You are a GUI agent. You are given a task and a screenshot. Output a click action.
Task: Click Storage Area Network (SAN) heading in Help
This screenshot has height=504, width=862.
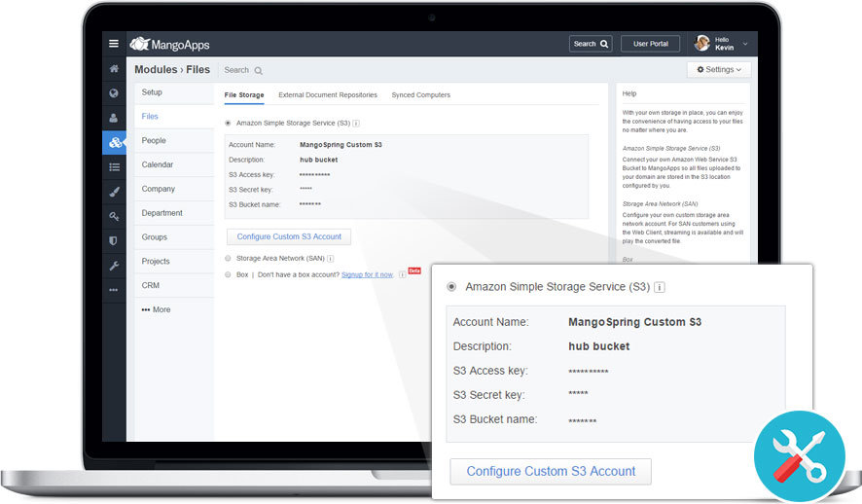coord(661,204)
